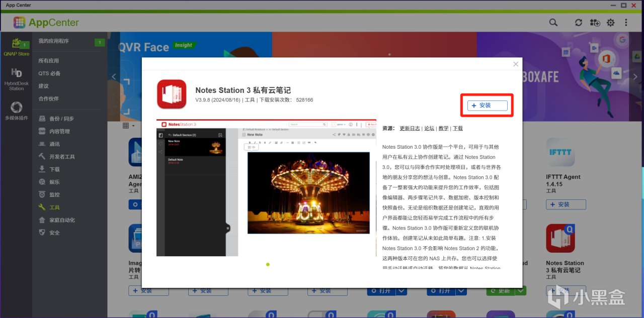This screenshot has height=318, width=644.
Task: Click the IFTTT Agent app icon
Action: (560, 152)
